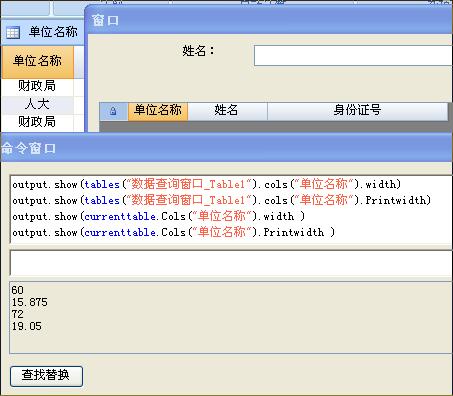Click output value 19.05
453x396 pixels.
click(x=27, y=326)
